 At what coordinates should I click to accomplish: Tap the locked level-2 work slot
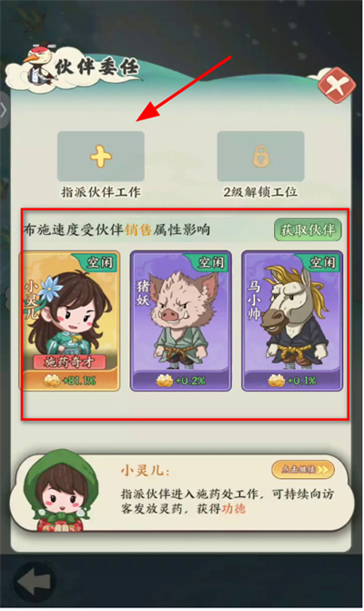(260, 157)
